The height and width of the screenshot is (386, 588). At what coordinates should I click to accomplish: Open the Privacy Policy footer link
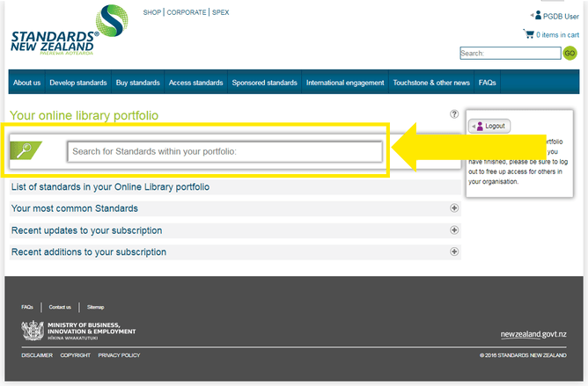point(119,355)
